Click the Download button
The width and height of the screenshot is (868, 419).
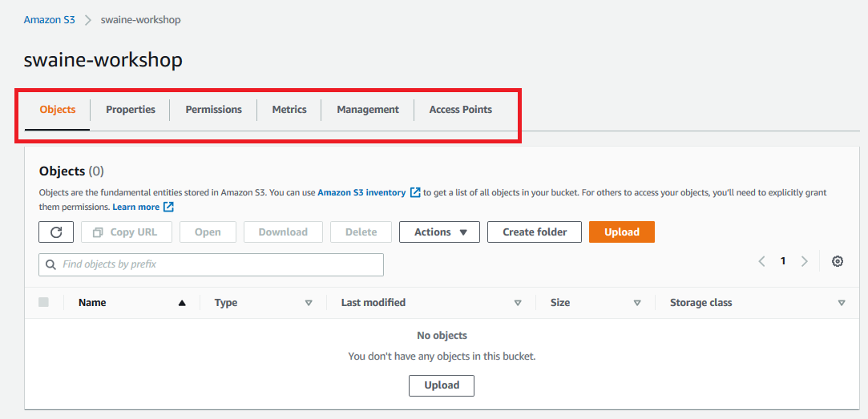tap(284, 232)
